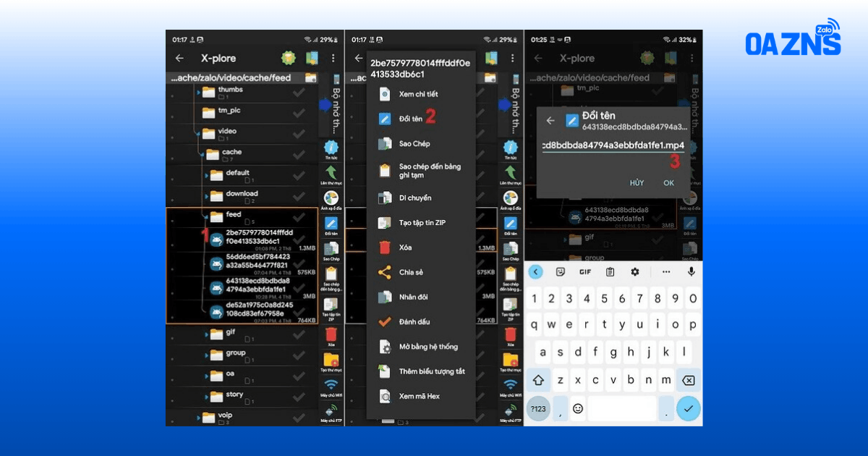The width and height of the screenshot is (868, 456).
Task: Collapse the cache folder in left screenshot tree
Action: 202,153
